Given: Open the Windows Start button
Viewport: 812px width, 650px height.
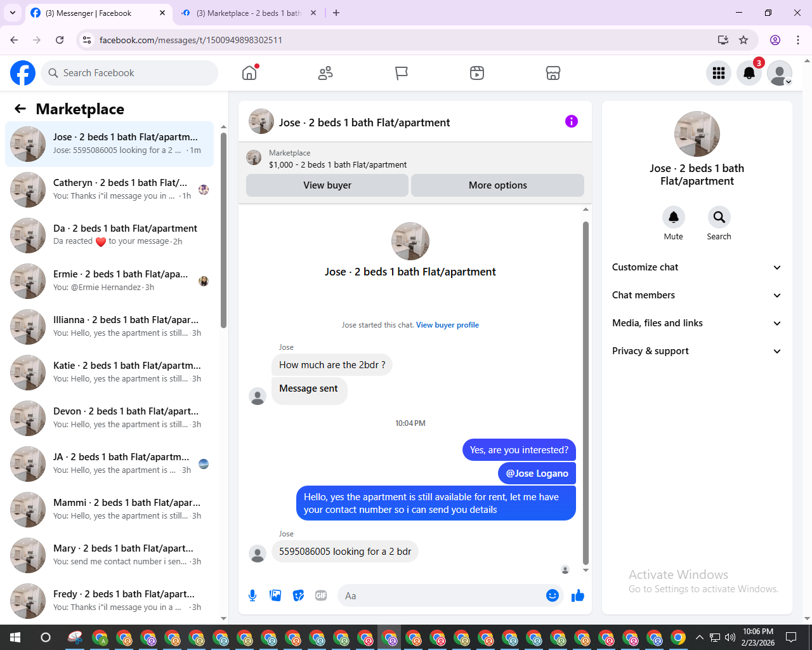Looking at the screenshot, I should (15, 637).
